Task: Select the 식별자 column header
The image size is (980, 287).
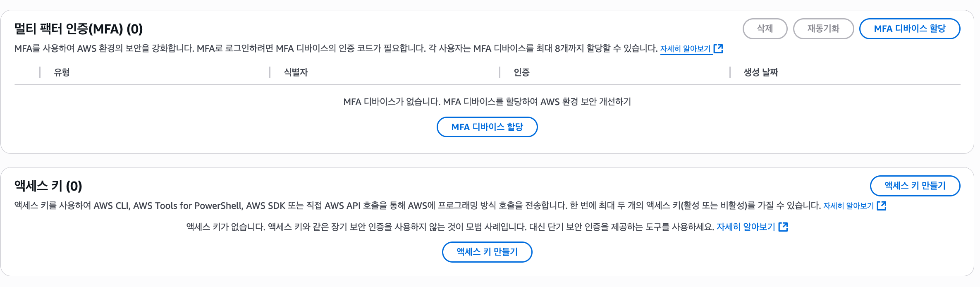Action: [296, 72]
